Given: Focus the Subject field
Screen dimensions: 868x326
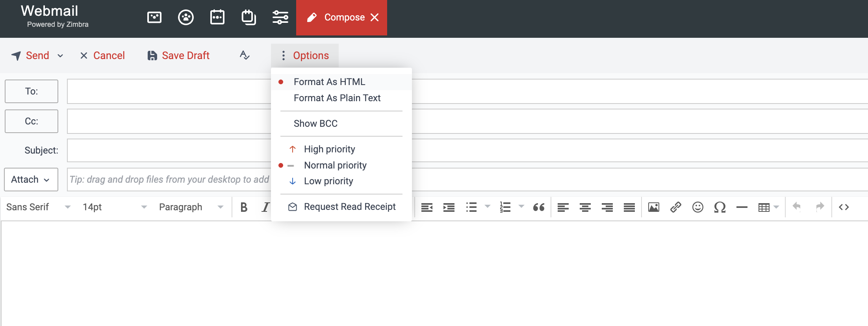Looking at the screenshot, I should (x=467, y=150).
